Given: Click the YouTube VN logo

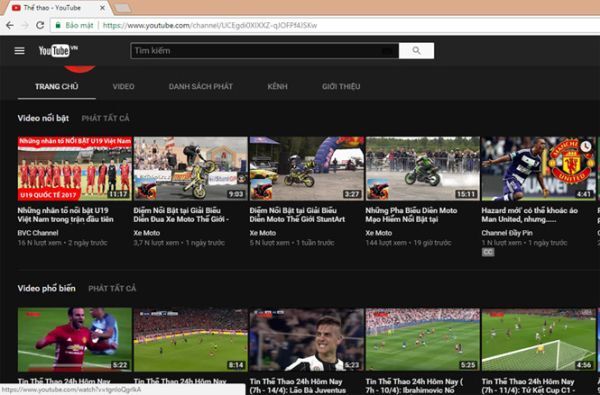Looking at the screenshot, I should [x=58, y=51].
